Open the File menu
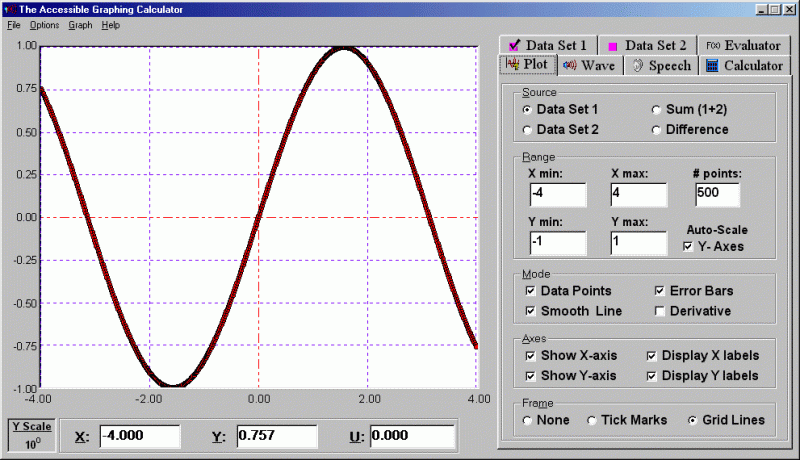Image resolution: width=800 pixels, height=460 pixels. [x=14, y=25]
